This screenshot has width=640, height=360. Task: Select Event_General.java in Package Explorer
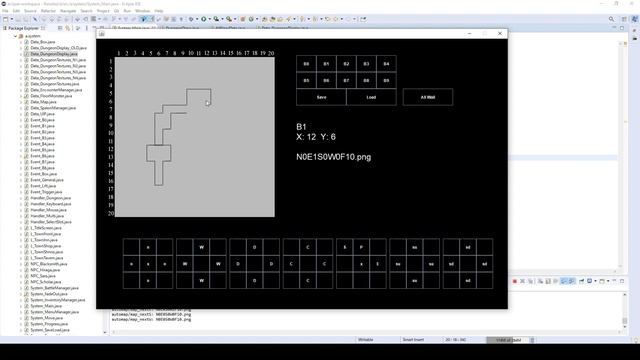(x=47, y=180)
